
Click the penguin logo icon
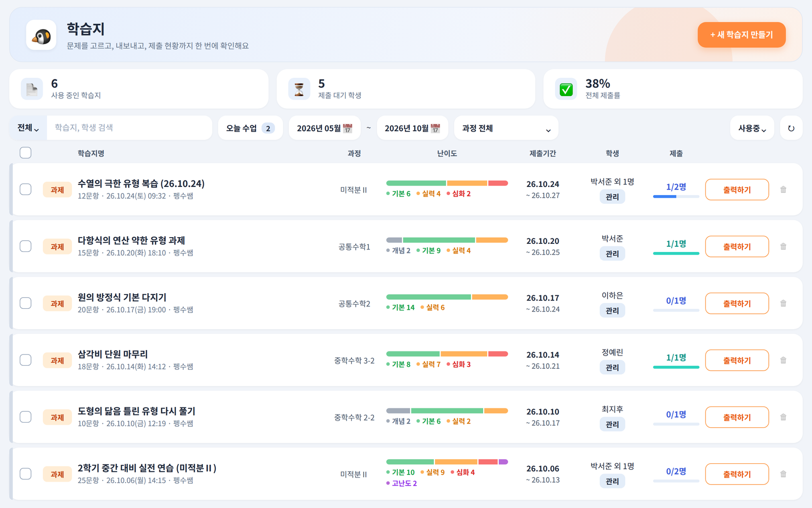coord(42,35)
